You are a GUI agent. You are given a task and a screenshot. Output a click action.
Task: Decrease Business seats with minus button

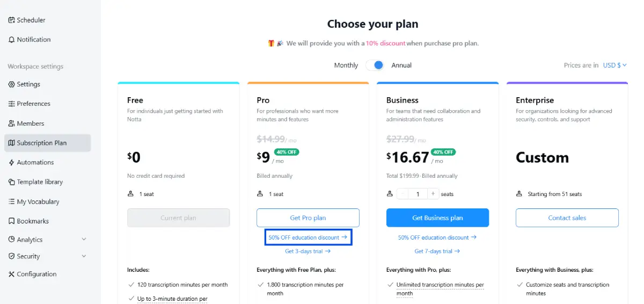[x=402, y=194]
